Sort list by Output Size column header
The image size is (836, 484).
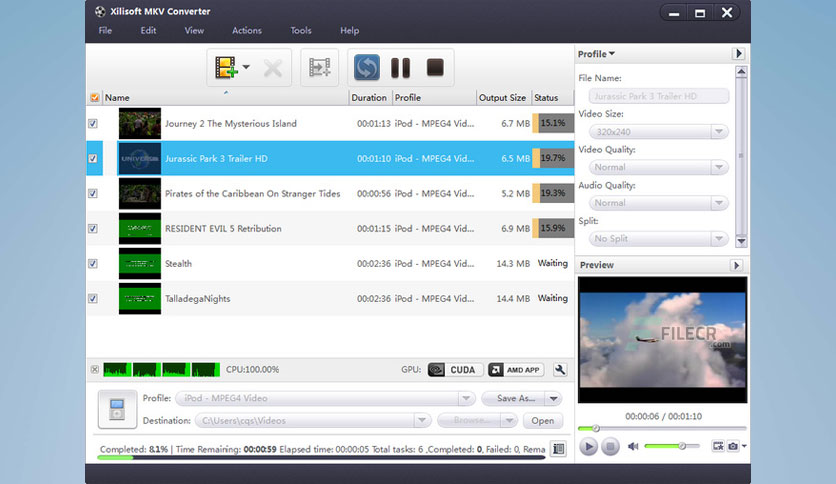(x=503, y=98)
